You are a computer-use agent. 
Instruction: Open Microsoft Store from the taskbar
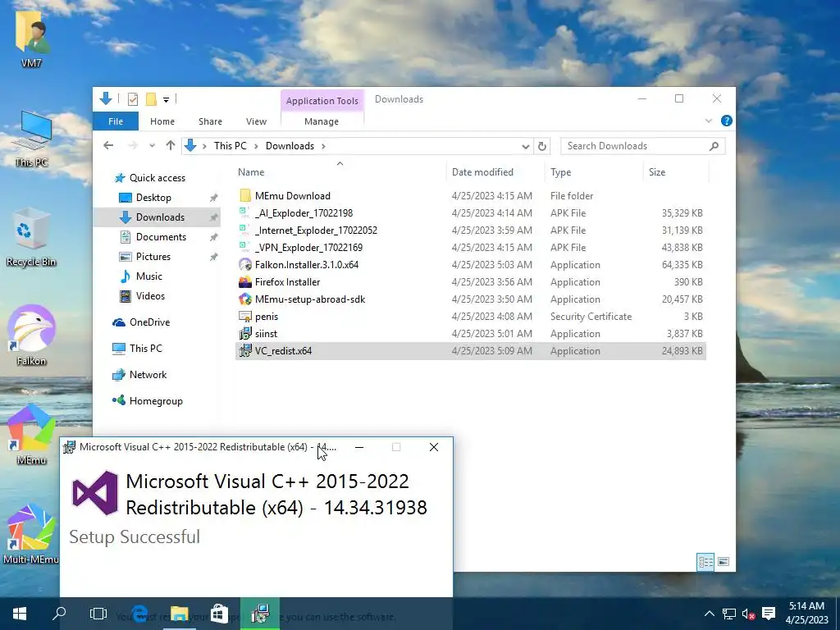point(219,614)
